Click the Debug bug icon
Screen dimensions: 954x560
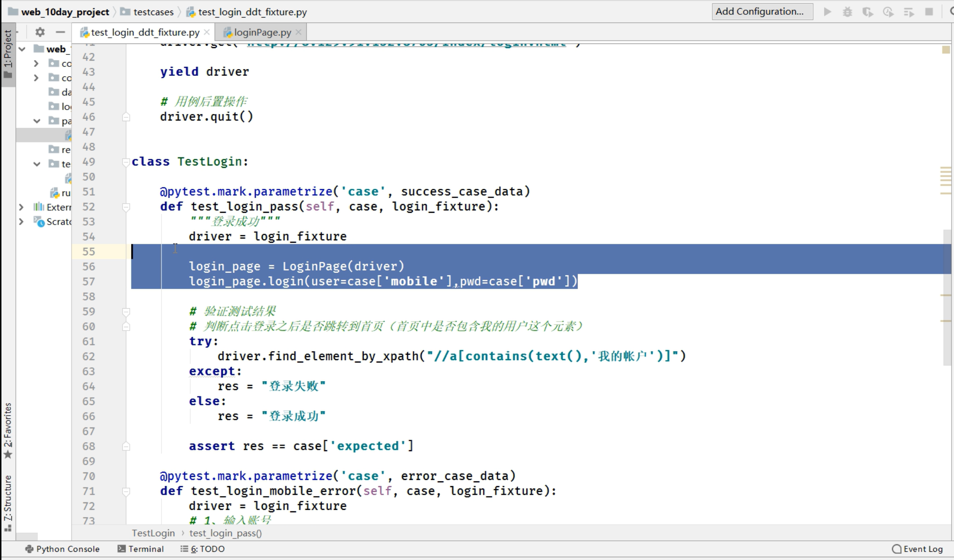[848, 11]
